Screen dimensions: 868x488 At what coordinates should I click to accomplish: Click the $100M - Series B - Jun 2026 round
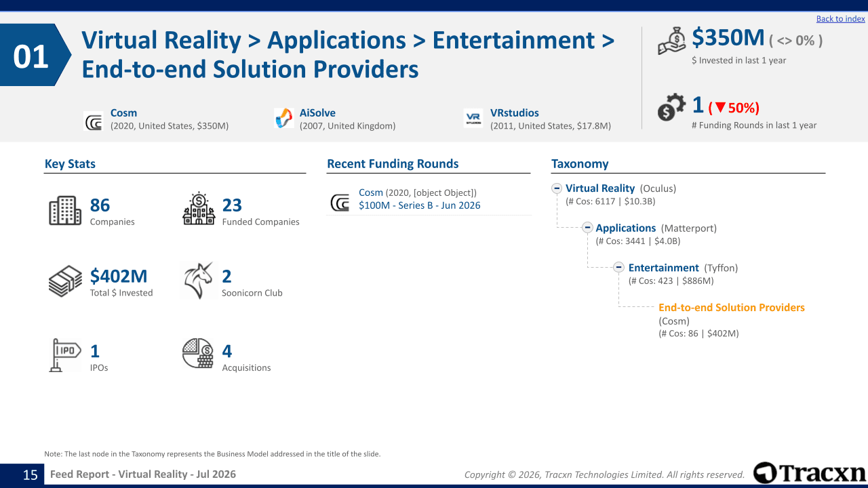point(420,205)
